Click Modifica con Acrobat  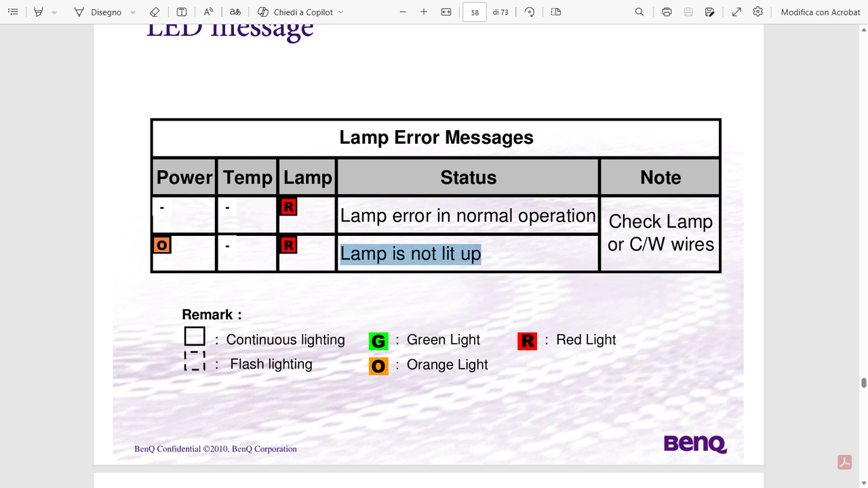pos(821,12)
